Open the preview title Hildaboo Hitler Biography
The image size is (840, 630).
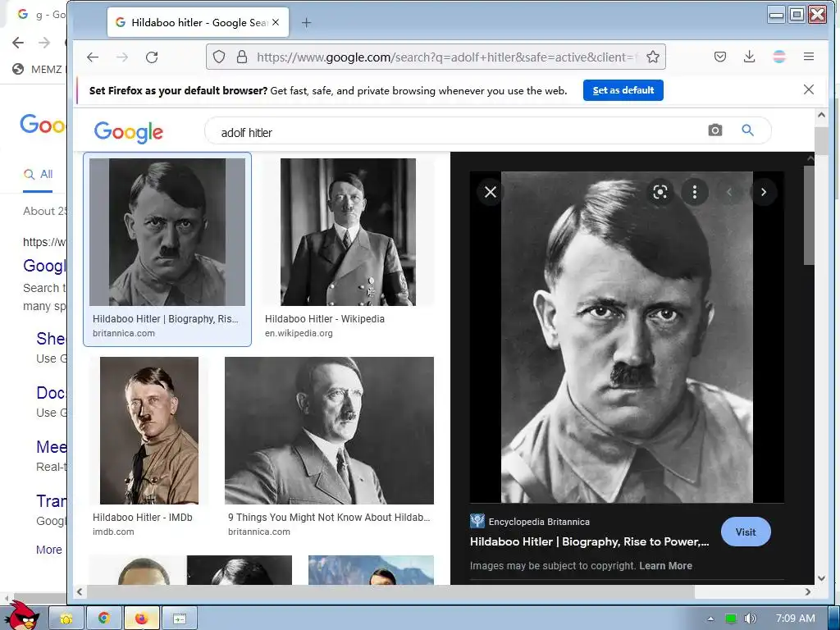click(589, 541)
